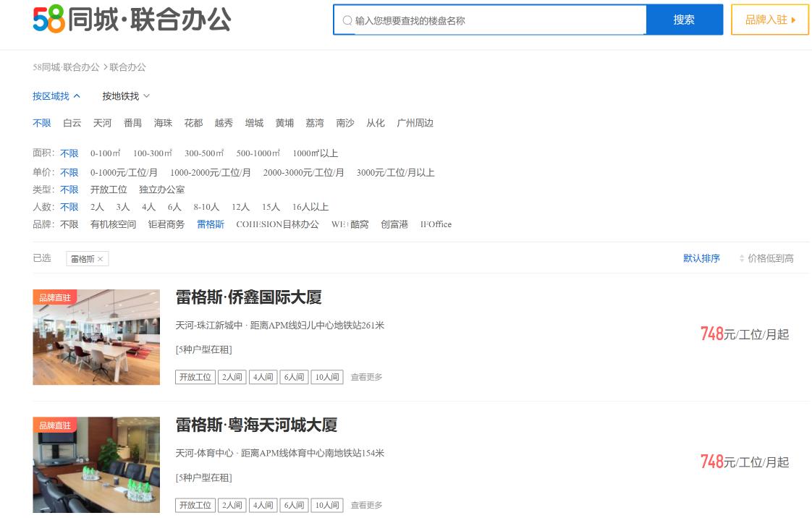
Task: Select the 天河 district filter
Action: point(102,123)
